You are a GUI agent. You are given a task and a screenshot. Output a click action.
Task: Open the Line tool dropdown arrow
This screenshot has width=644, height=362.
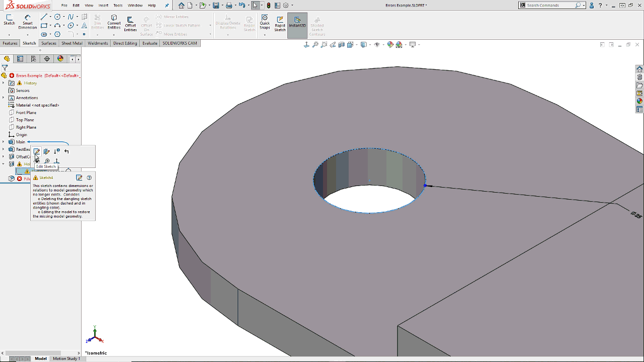click(50, 17)
